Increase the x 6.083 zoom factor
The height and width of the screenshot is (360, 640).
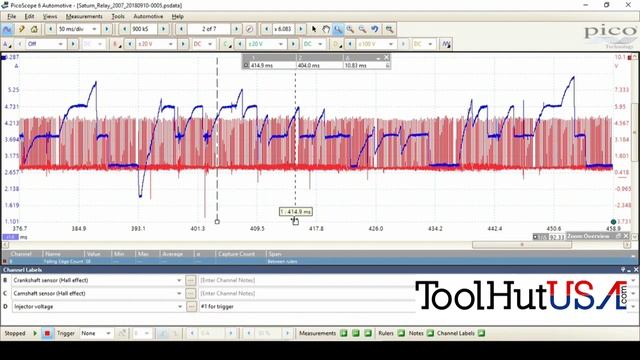pos(301,29)
